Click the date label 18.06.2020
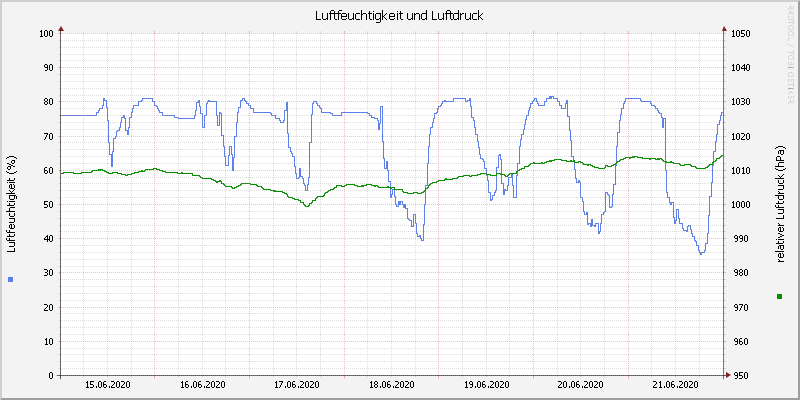The image size is (800, 400). 391,384
